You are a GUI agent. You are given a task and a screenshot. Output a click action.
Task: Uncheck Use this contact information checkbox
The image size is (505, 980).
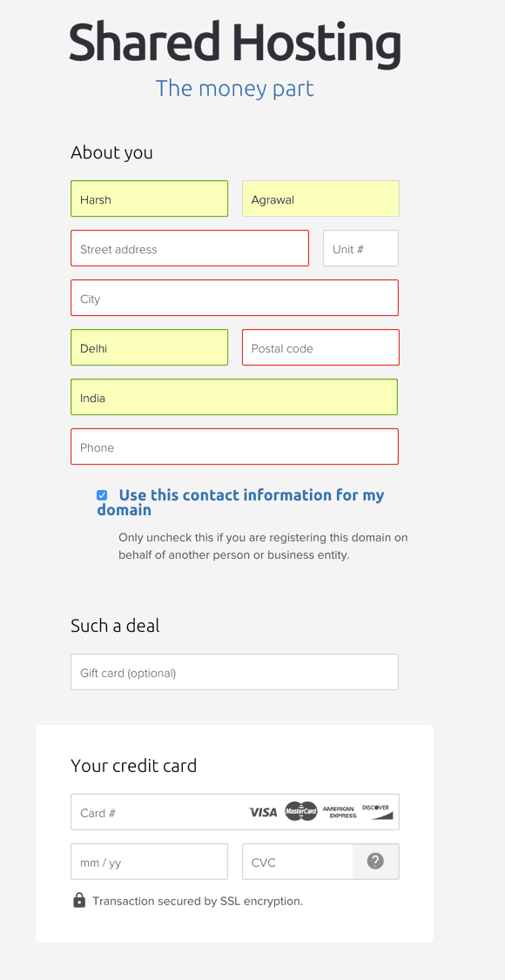[102, 495]
